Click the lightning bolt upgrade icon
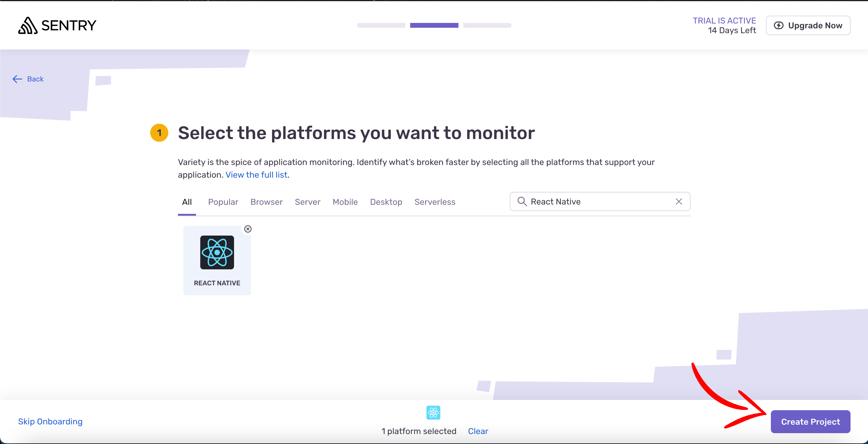Viewport: 868px width, 444px height. point(778,26)
